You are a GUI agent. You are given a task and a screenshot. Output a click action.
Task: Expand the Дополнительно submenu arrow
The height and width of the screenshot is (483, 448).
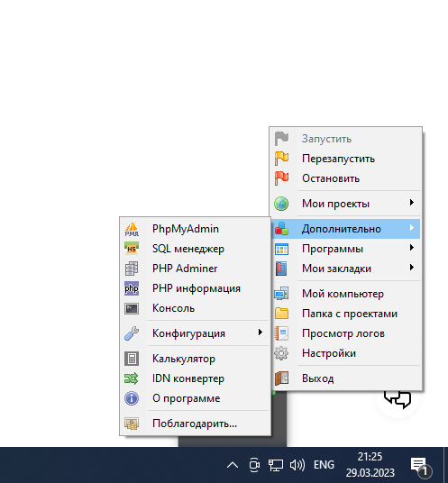click(412, 228)
